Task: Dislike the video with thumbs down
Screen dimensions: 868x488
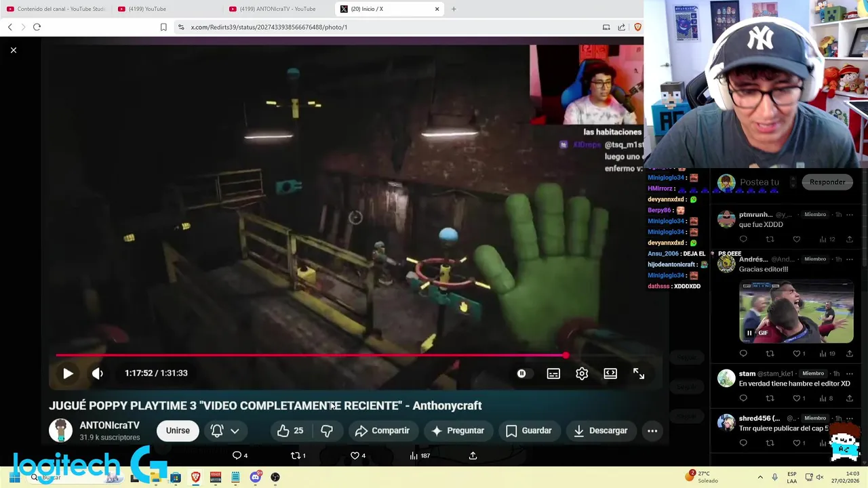Action: (x=327, y=430)
